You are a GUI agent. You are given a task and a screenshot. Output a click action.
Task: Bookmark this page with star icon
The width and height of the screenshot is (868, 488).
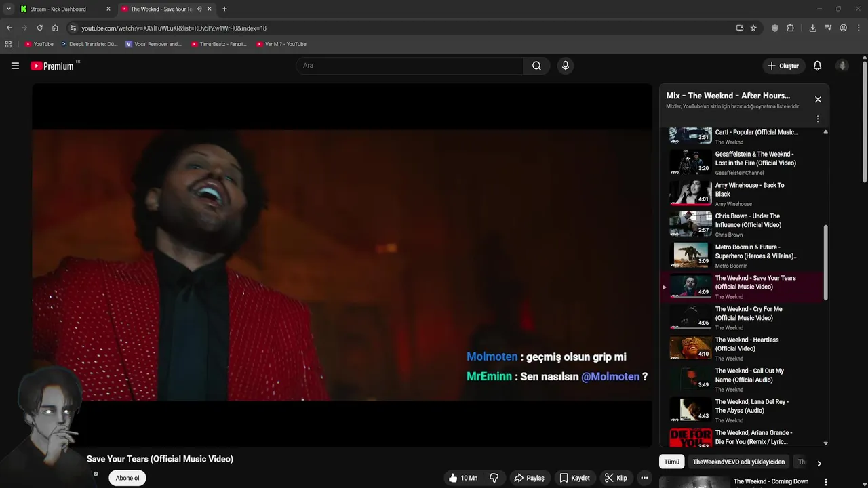click(x=753, y=28)
